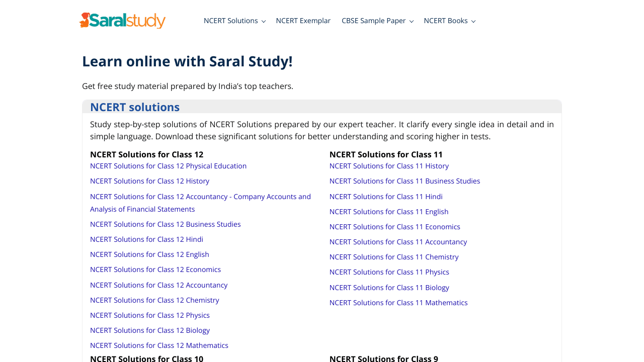644x362 pixels.
Task: Select the 'Learn online with Saral Study!' title
Action: 187,61
